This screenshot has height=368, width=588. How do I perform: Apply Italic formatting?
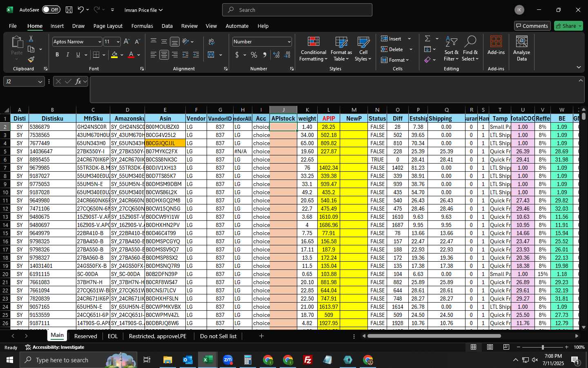(x=68, y=55)
